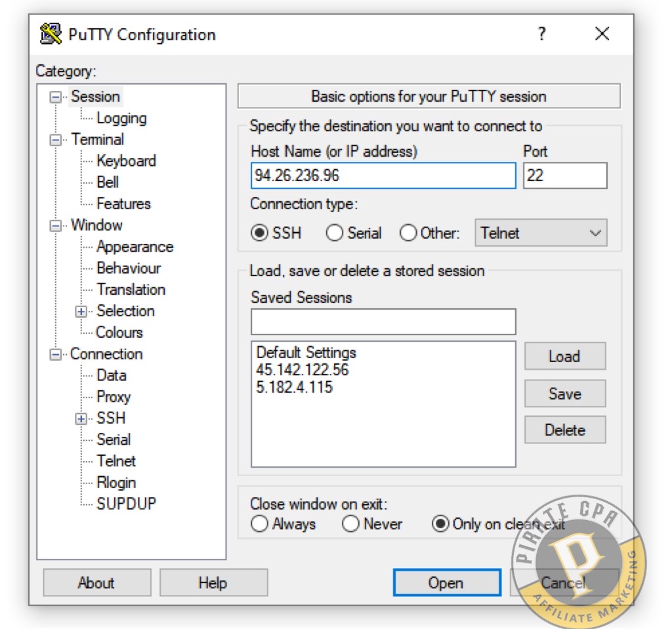
Task: Open the Keyboard category
Action: pos(127,161)
